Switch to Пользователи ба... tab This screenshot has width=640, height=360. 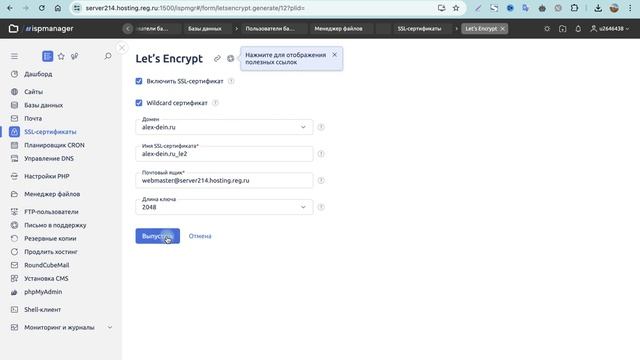pyautogui.click(x=270, y=29)
